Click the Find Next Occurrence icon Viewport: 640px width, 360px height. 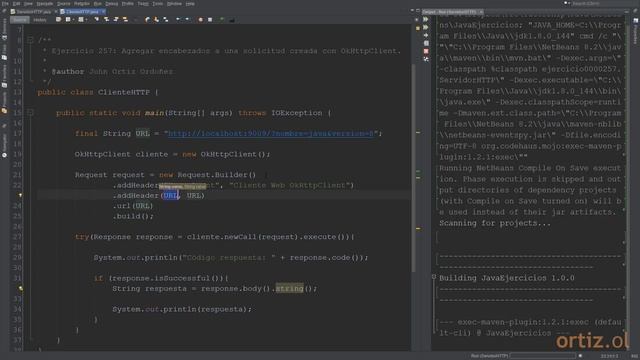(x=116, y=19)
